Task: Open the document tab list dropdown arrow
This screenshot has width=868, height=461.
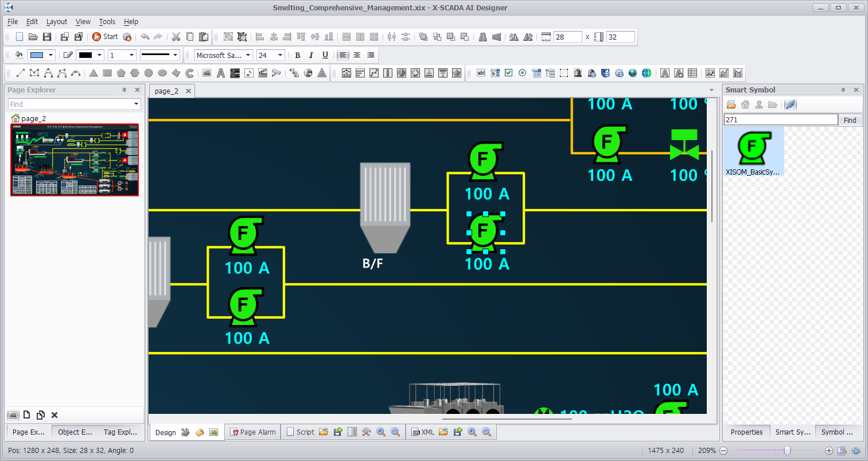Action: [712, 90]
